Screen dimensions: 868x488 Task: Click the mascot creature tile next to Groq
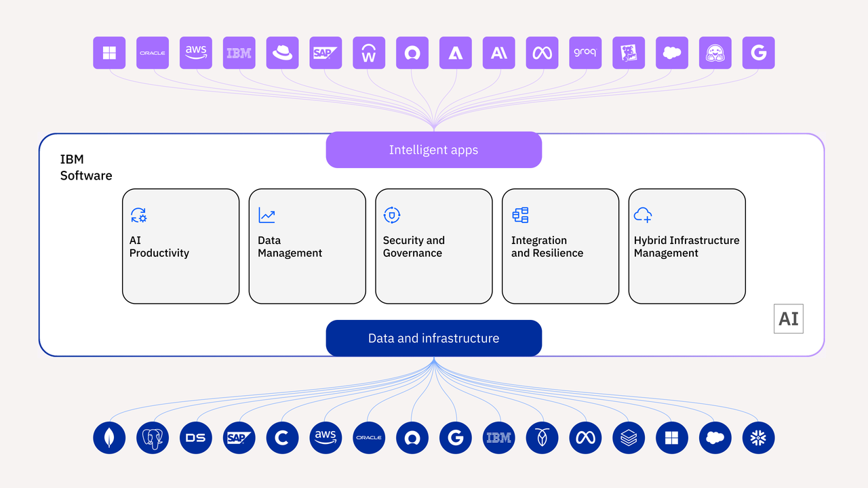[629, 53]
